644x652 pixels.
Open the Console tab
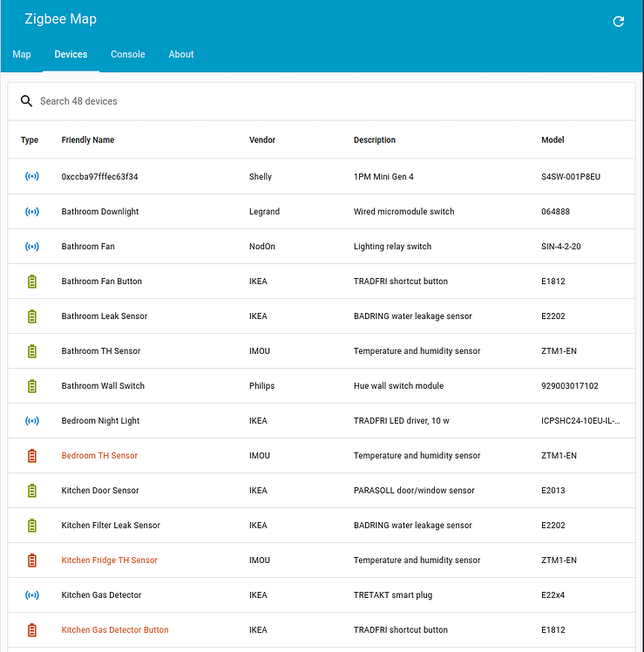[x=127, y=54]
